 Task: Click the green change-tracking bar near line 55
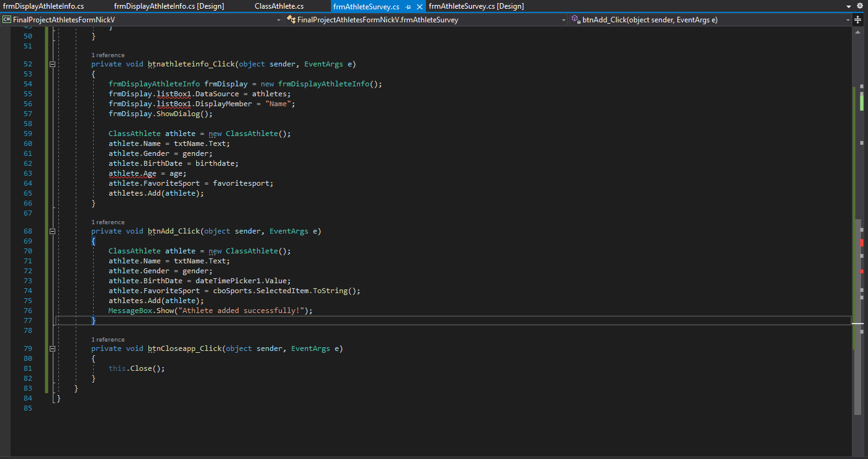(46, 93)
